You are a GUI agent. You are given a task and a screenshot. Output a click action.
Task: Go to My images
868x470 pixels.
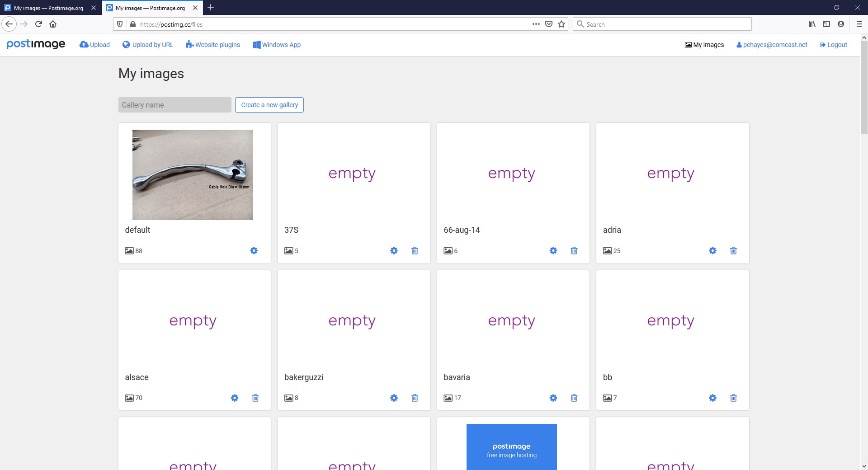click(704, 45)
